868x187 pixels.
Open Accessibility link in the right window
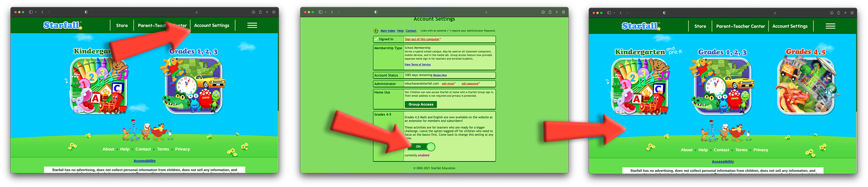(723, 162)
